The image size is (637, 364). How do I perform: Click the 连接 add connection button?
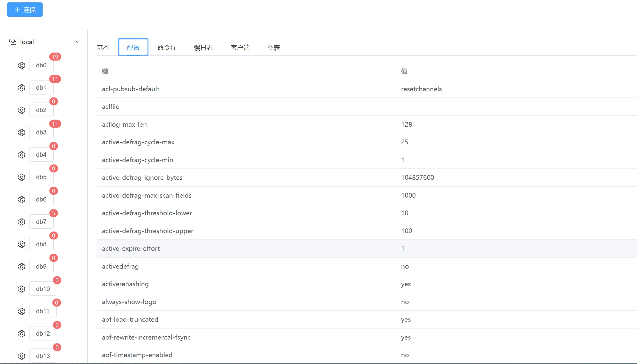[x=25, y=10]
